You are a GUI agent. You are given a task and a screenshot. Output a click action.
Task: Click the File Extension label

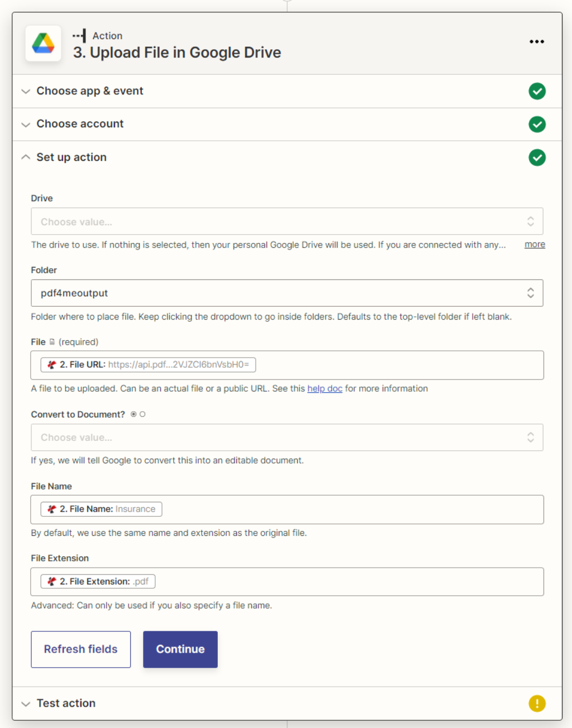coord(60,558)
